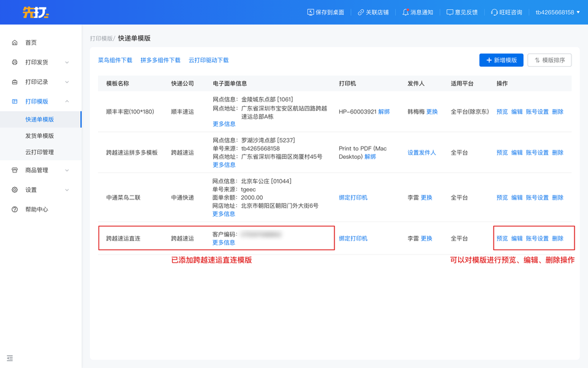This screenshot has height=368, width=588.
Task: Expand the 打印发货 sidebar menu
Action: 67,63
